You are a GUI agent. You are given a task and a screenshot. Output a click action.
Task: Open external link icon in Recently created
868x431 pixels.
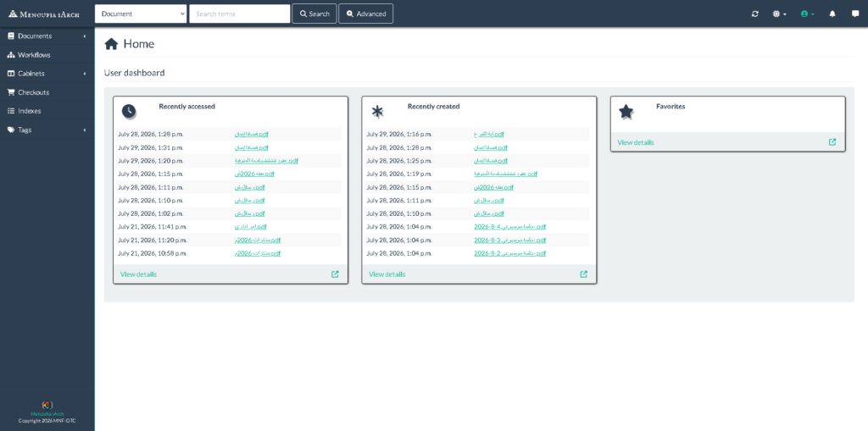[x=583, y=274]
